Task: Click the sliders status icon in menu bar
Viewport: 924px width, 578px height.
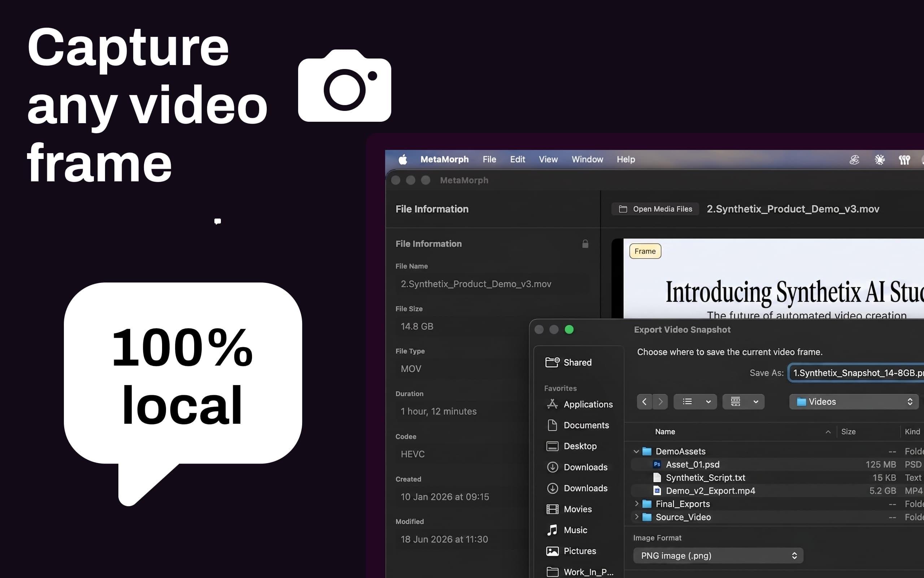Action: (904, 160)
